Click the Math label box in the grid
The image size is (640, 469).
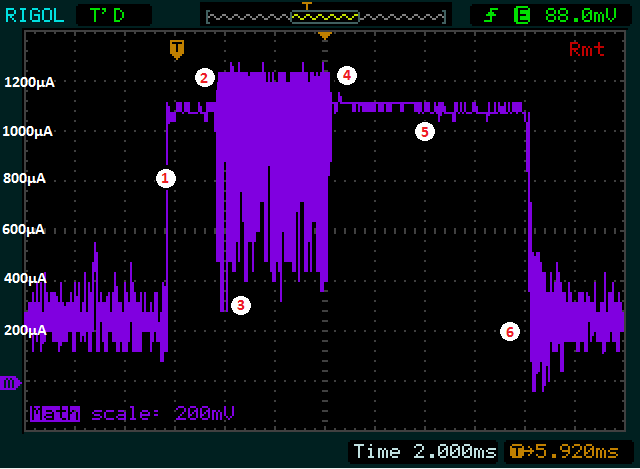55,414
